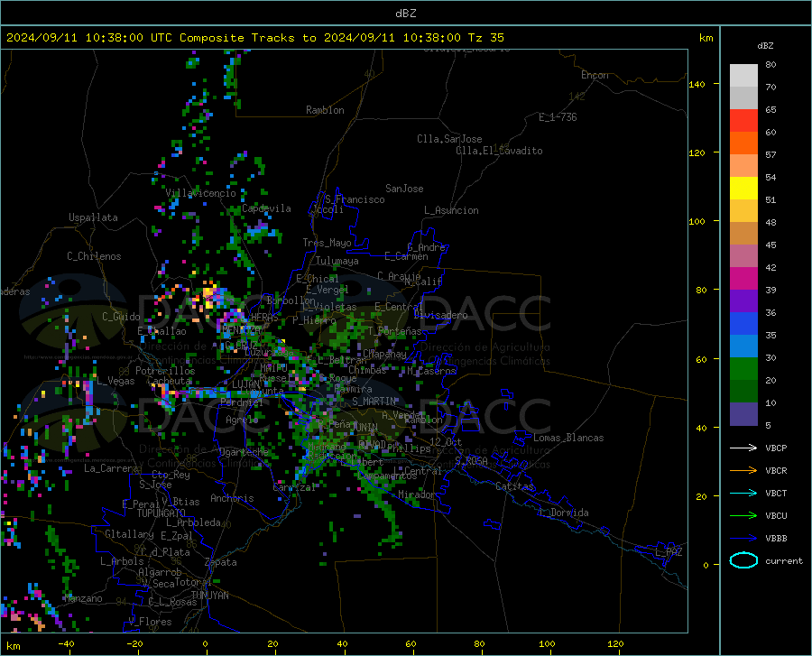The width and height of the screenshot is (812, 656).
Task: Click the 'Carrizal' map label
Action: pyautogui.click(x=294, y=487)
